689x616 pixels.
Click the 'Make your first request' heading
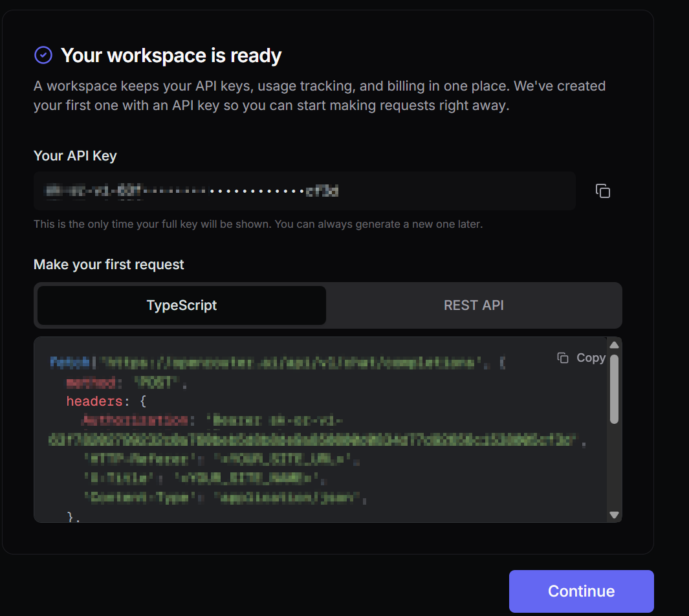pos(109,265)
